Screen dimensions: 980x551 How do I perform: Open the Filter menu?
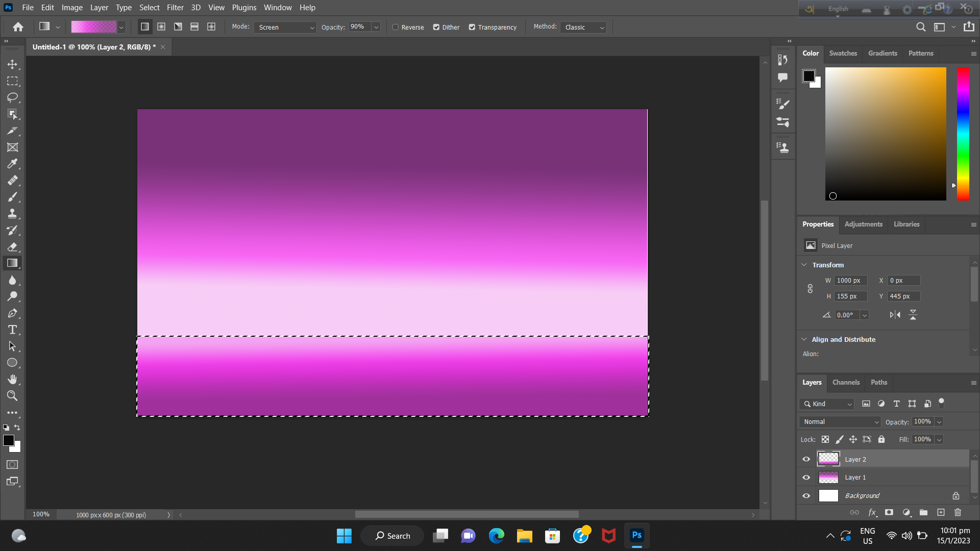175,7
